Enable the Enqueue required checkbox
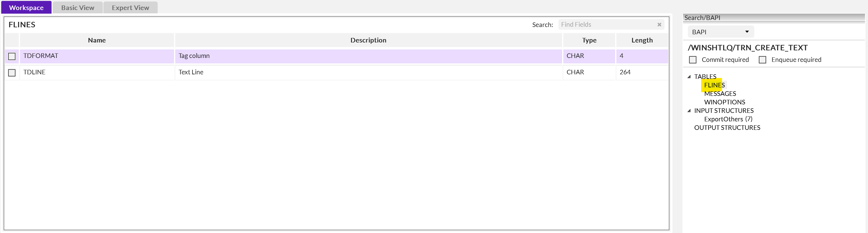 pyautogui.click(x=762, y=60)
